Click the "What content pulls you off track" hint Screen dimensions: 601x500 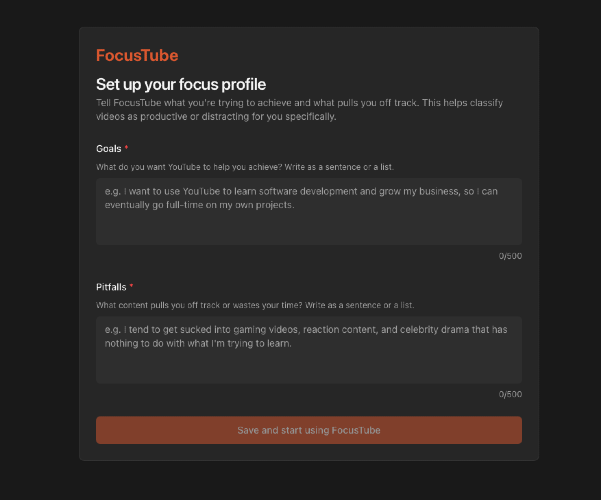(255, 304)
